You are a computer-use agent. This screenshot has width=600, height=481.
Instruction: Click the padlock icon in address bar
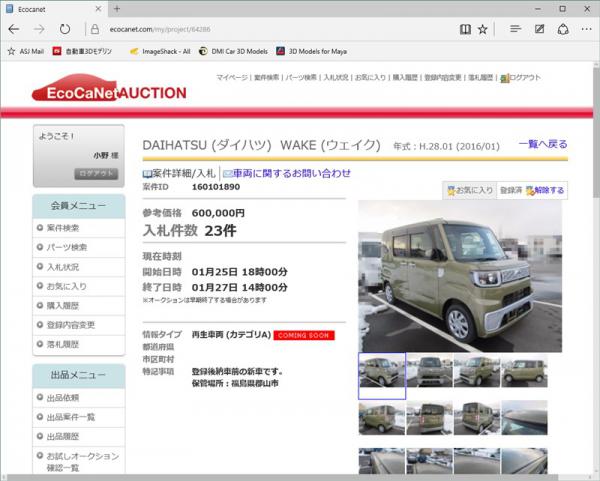95,29
